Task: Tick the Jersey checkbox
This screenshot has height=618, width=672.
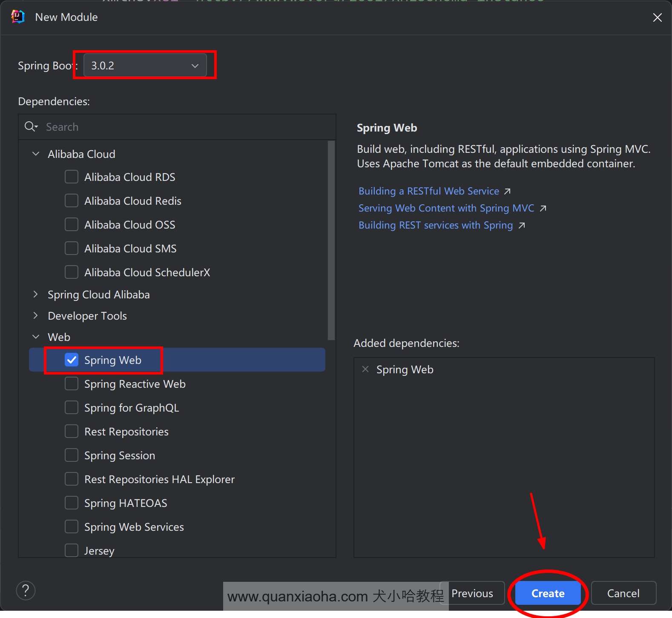Action: 72,550
